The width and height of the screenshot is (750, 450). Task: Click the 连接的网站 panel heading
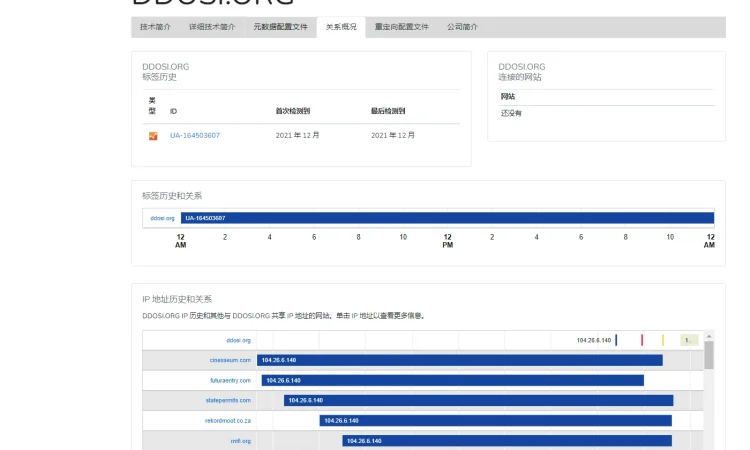tap(520, 77)
